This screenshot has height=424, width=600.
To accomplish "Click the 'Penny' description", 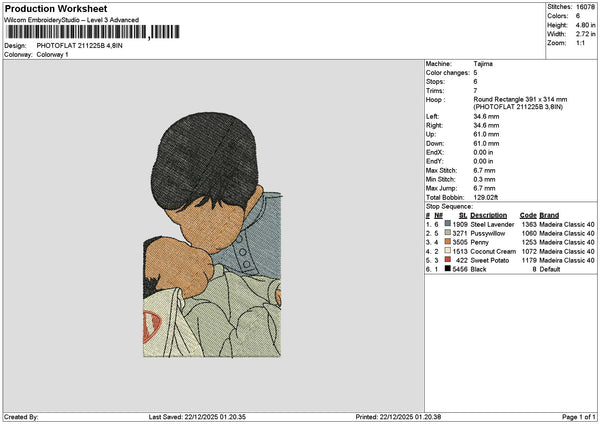I will tap(479, 242).
